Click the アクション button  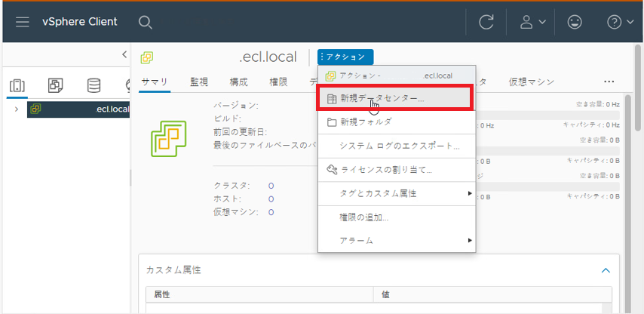pos(345,57)
